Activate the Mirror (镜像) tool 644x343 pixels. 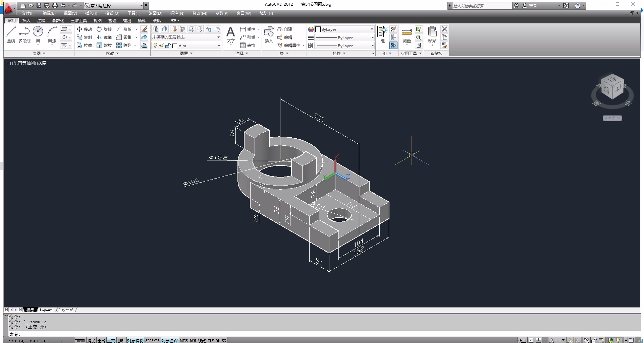104,37
